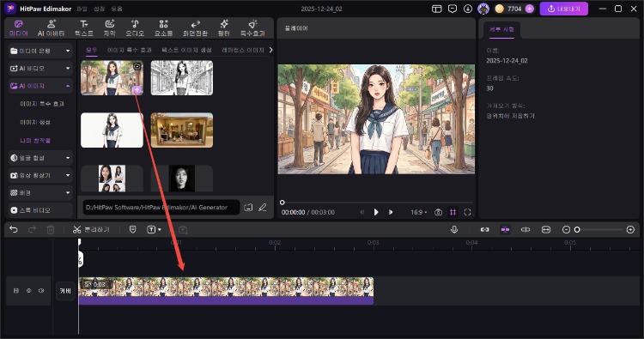Open the layout icon in the title bar
The height and width of the screenshot is (339, 644).
pyautogui.click(x=436, y=9)
